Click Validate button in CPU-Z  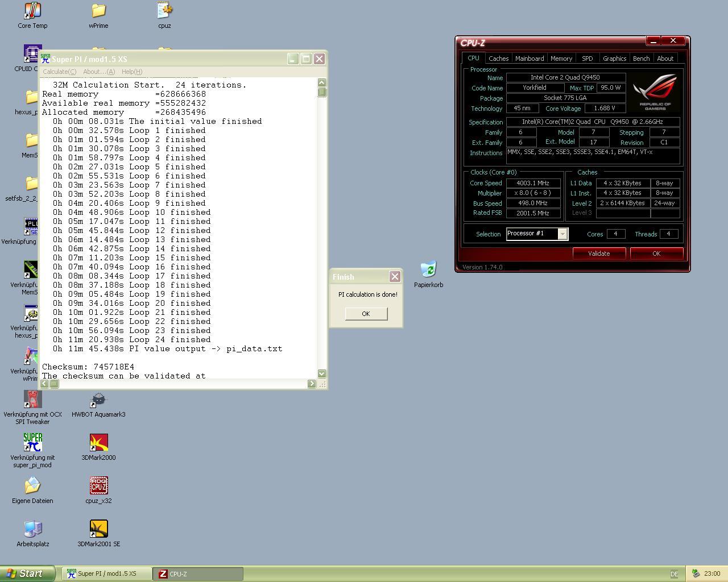click(599, 253)
